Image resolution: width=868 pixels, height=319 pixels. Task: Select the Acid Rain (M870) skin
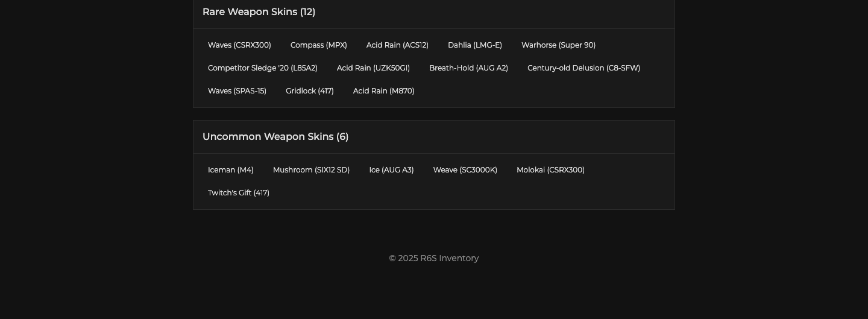coord(383,91)
